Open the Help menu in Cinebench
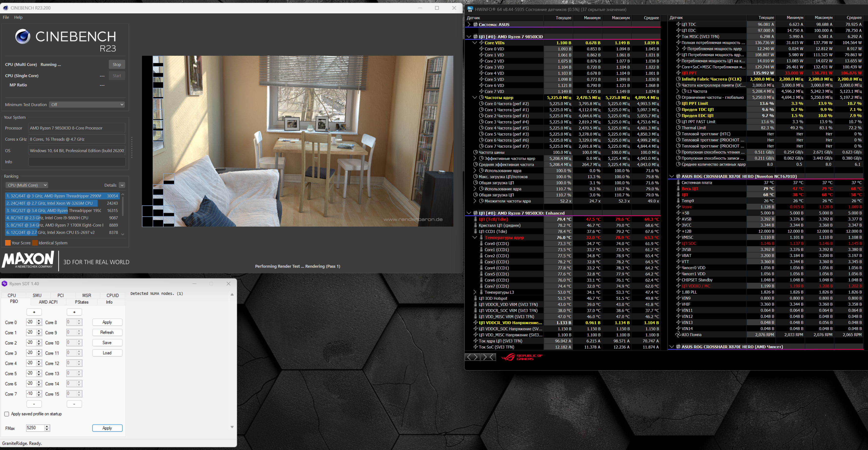Image resolution: width=868 pixels, height=450 pixels. tap(18, 17)
